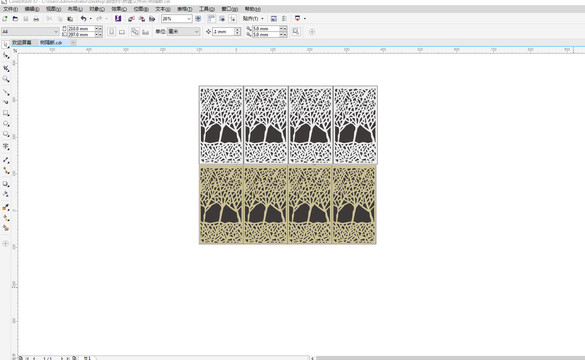Click the full-screen preview icon
This screenshot has height=360, width=585.
(198, 19)
